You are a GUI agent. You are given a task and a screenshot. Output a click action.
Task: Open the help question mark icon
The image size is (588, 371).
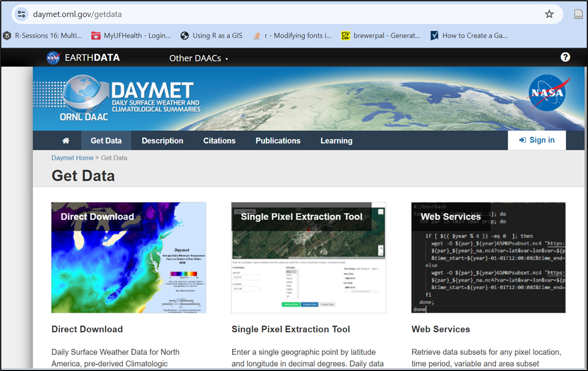[x=565, y=57]
